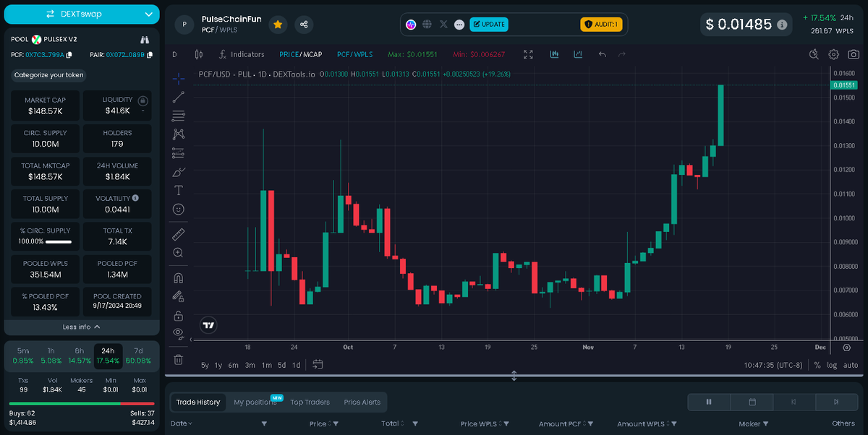The image size is (868, 435).
Task: Add PulseChainFun to favorites star
Action: tap(278, 25)
